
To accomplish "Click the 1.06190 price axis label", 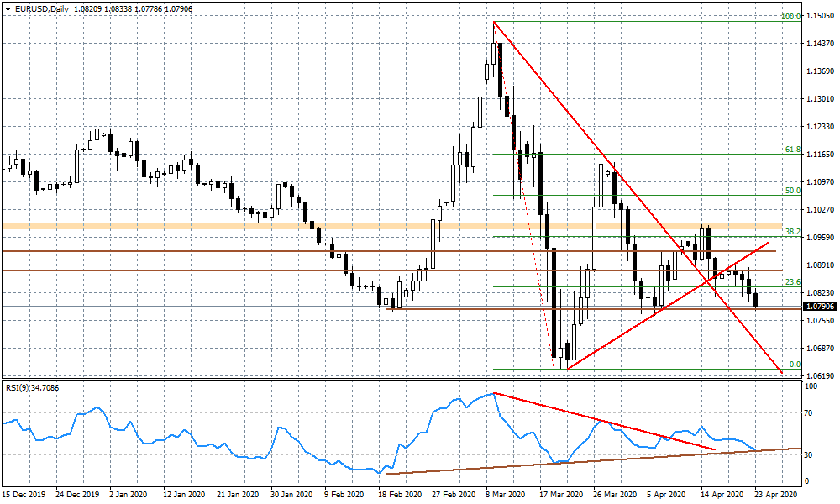I will point(820,376).
